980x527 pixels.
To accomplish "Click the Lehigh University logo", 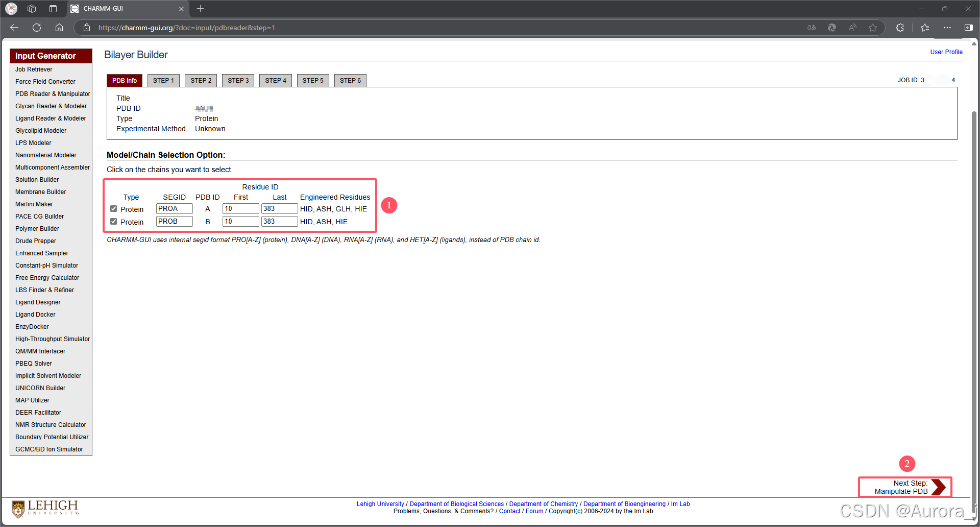I will coord(45,508).
